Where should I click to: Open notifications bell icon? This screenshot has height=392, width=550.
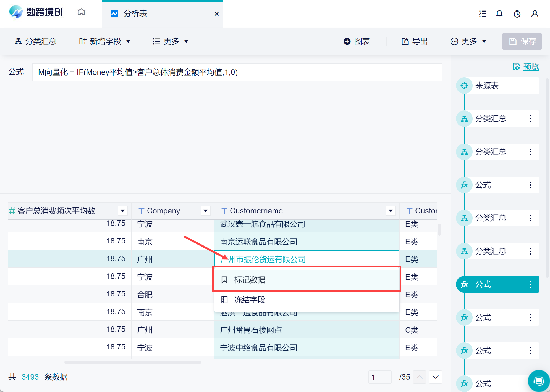[x=499, y=14]
